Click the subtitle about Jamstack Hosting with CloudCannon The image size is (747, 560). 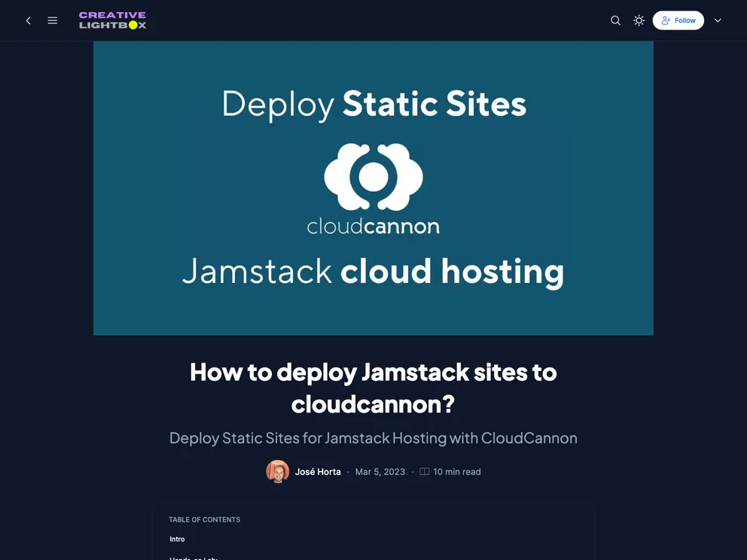(x=373, y=438)
